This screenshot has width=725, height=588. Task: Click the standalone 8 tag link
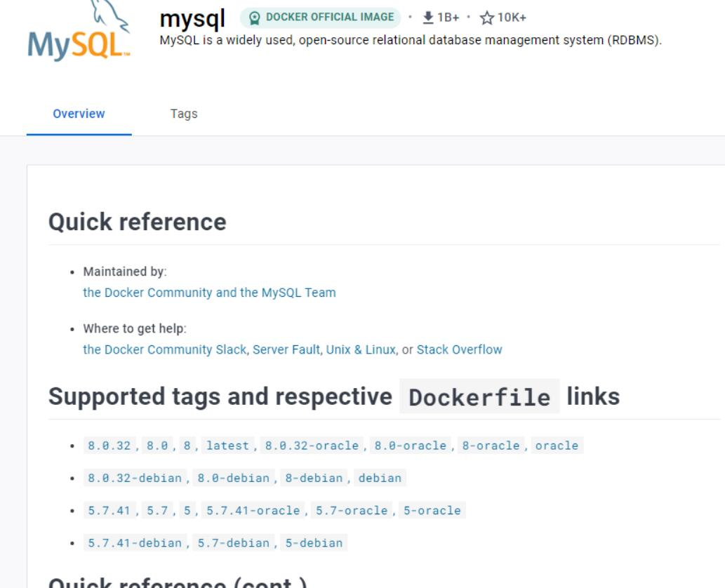click(187, 446)
